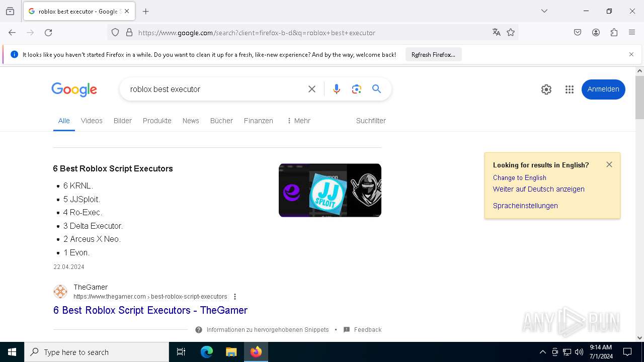
Task: Search by image with Lens
Action: tap(357, 89)
